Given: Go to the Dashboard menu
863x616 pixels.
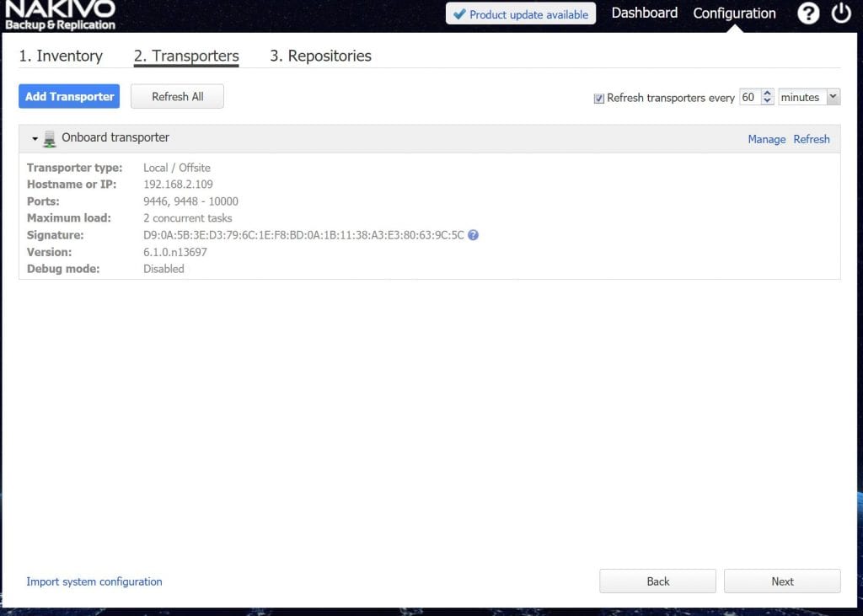Looking at the screenshot, I should pos(644,13).
